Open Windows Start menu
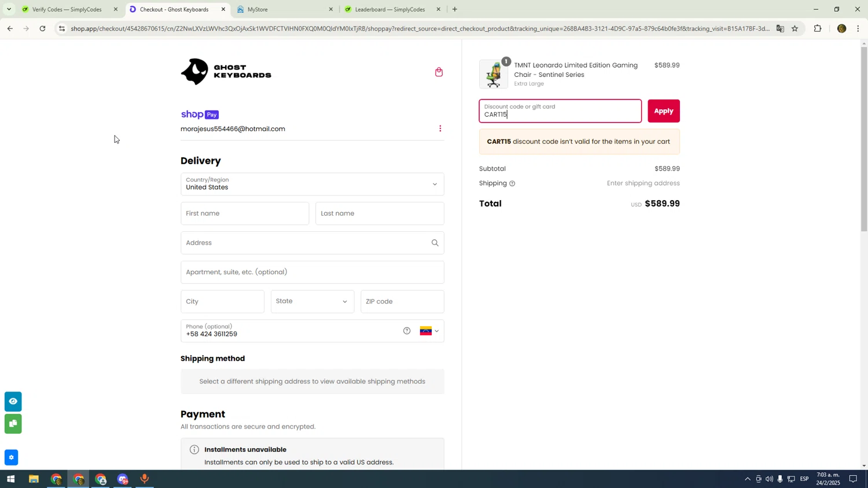The image size is (868, 488). (10, 479)
